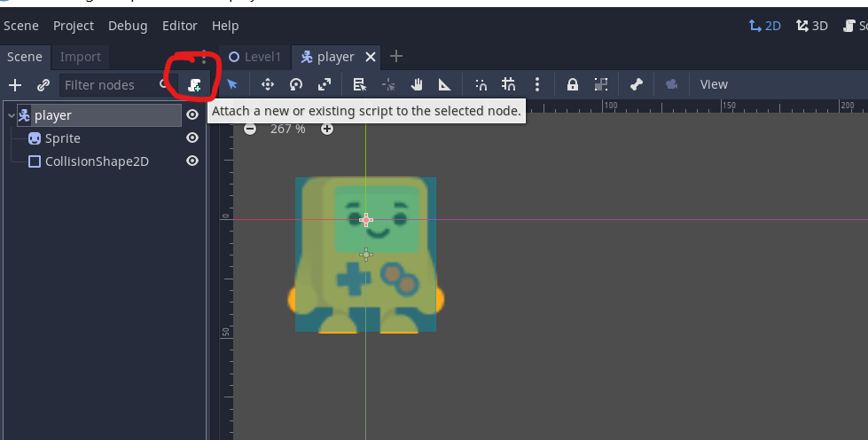Close the player scene tab
The height and width of the screenshot is (440, 868).
tap(371, 57)
